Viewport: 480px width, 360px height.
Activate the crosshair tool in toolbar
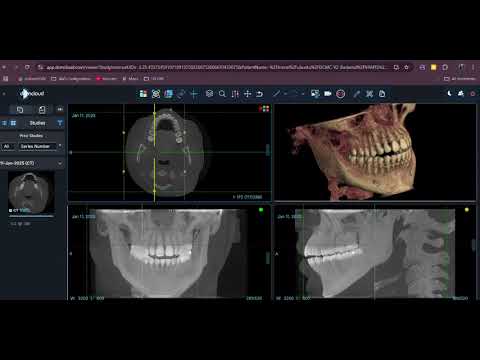[x=194, y=94]
